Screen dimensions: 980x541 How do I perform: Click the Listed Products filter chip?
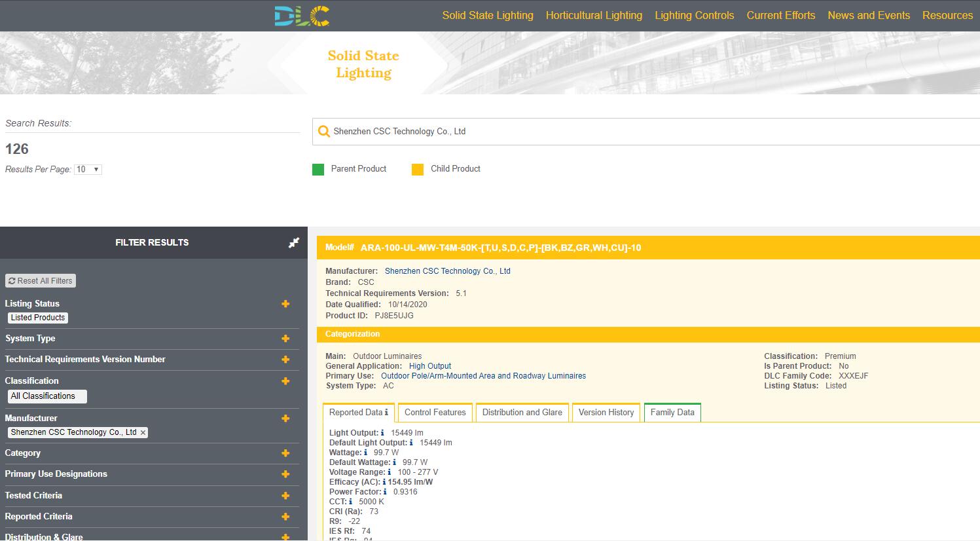38,318
